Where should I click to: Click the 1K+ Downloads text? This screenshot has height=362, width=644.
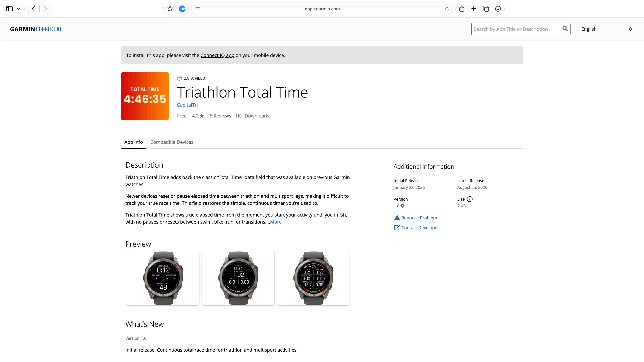pyautogui.click(x=252, y=116)
